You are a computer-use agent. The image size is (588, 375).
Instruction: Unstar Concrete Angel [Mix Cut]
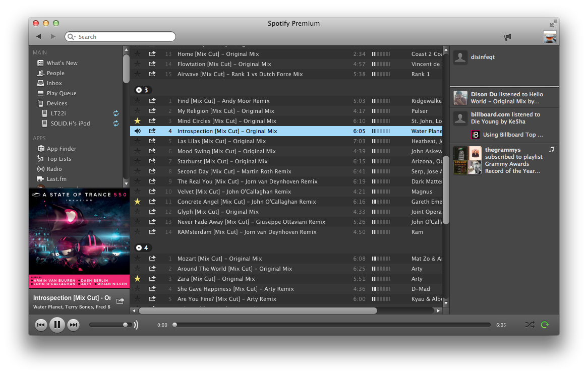(138, 202)
